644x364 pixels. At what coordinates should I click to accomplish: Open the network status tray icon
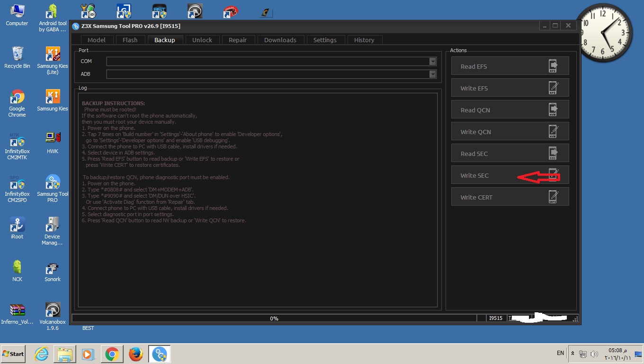[583, 354]
